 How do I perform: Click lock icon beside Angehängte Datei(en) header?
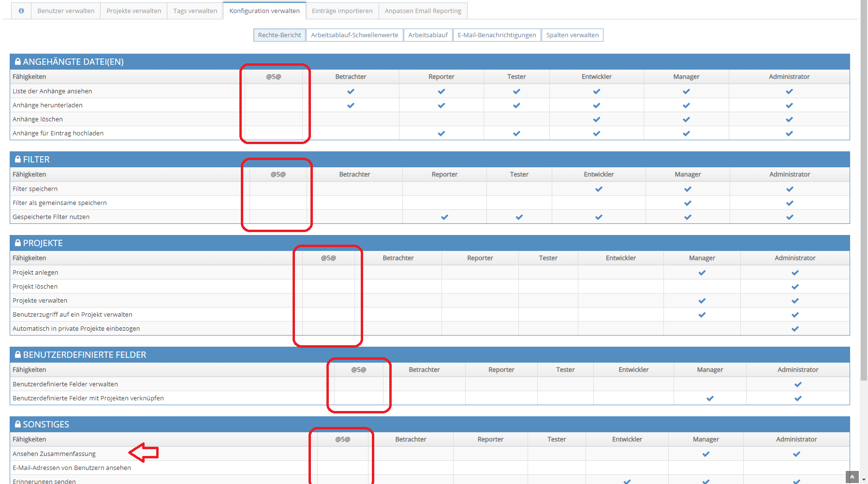[18, 61]
